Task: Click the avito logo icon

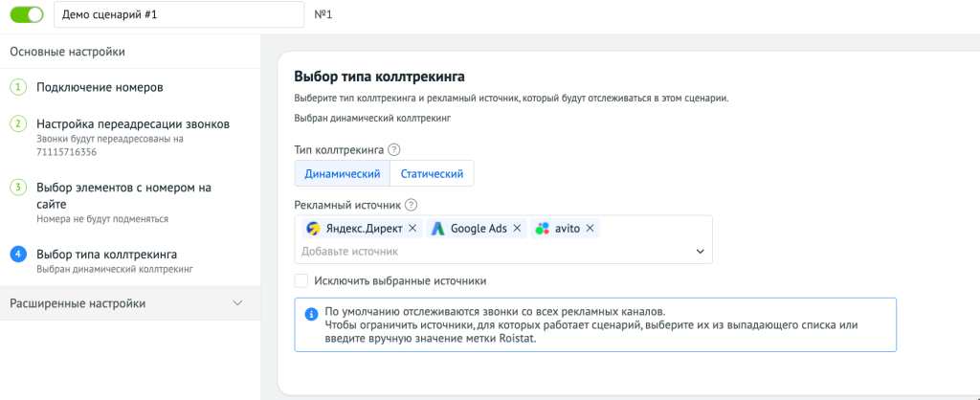Action: 544,229
